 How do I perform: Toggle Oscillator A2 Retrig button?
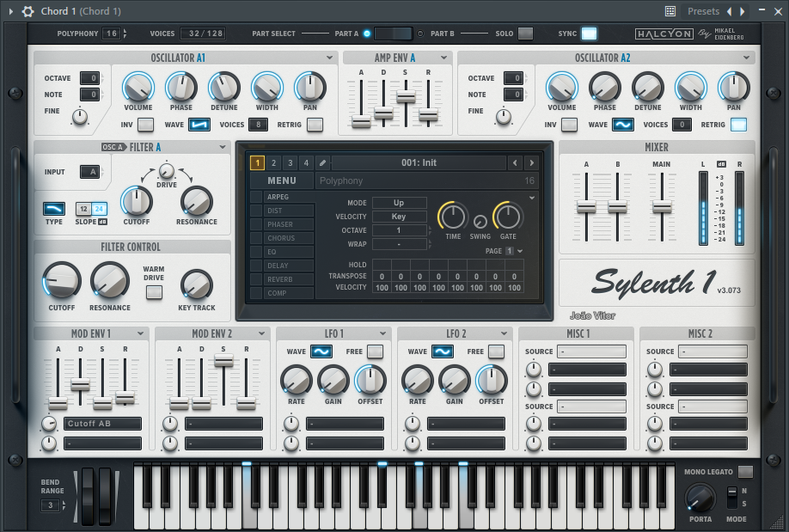tap(738, 125)
